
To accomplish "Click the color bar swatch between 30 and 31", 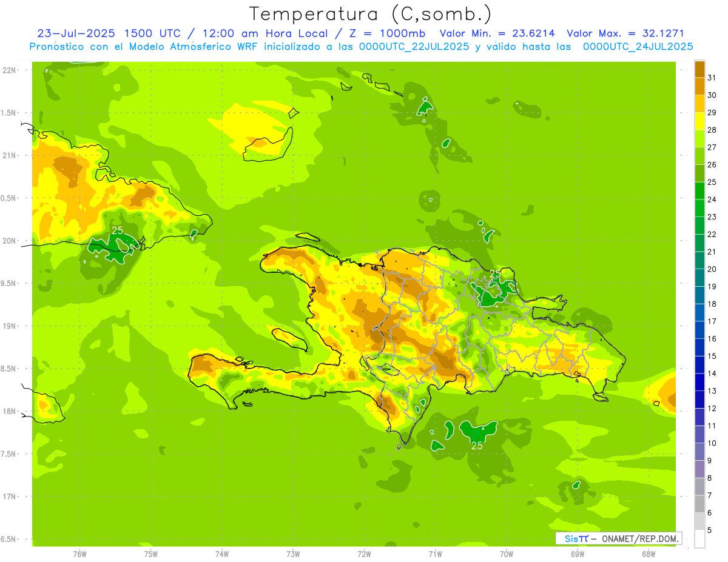I will [699, 87].
